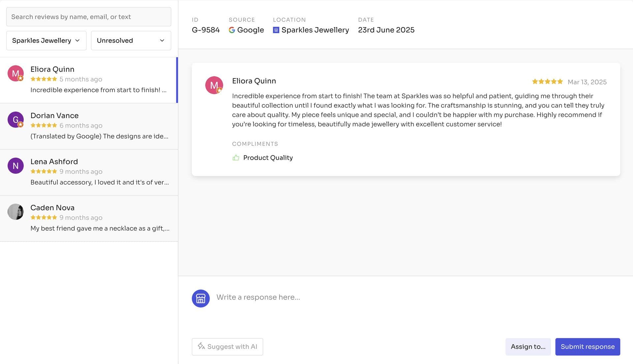This screenshot has height=364, width=633.
Task: Select Caden Nova's necklace review
Action: click(99, 218)
